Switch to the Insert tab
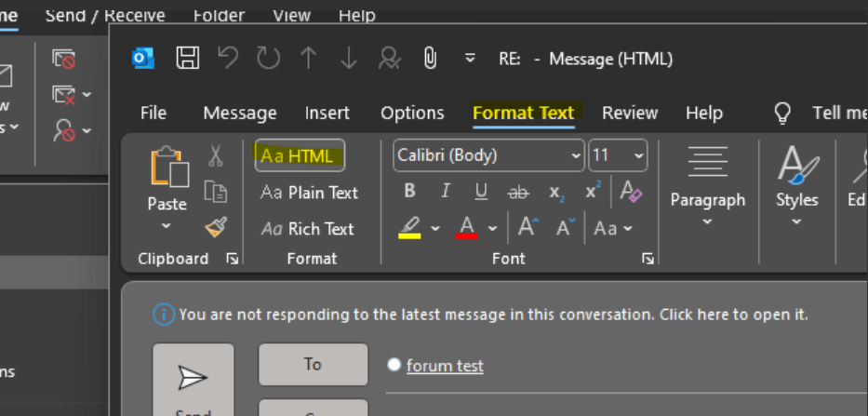Viewport: 868px width, 416px height. click(x=327, y=113)
